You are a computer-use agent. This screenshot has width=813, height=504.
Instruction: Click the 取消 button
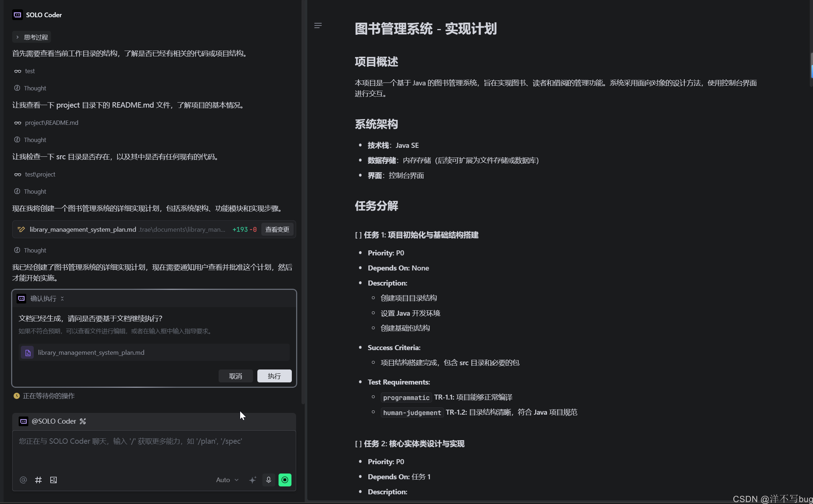pos(235,376)
